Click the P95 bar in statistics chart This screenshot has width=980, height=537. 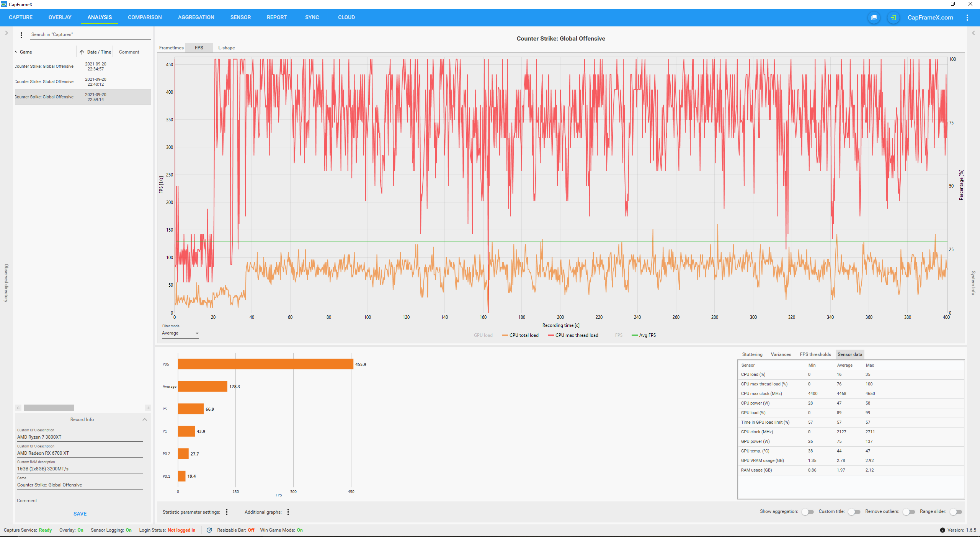pos(265,364)
